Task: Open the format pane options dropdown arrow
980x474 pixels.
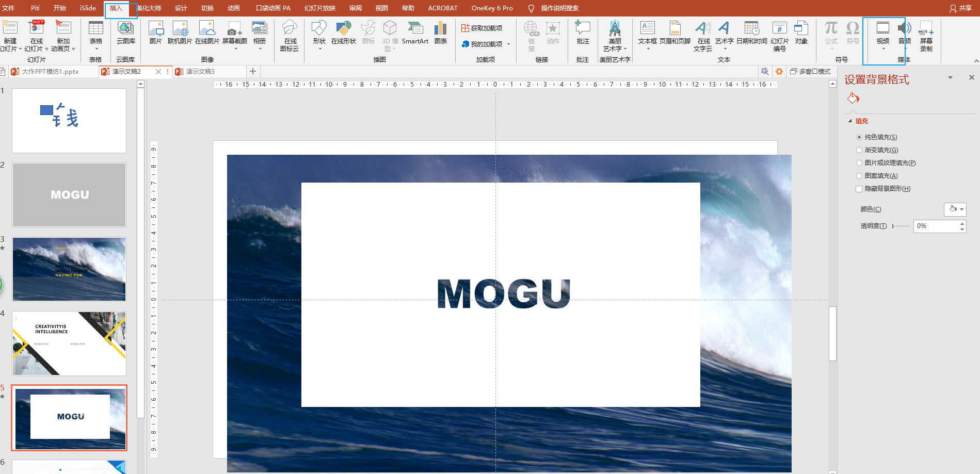Action: (950, 78)
